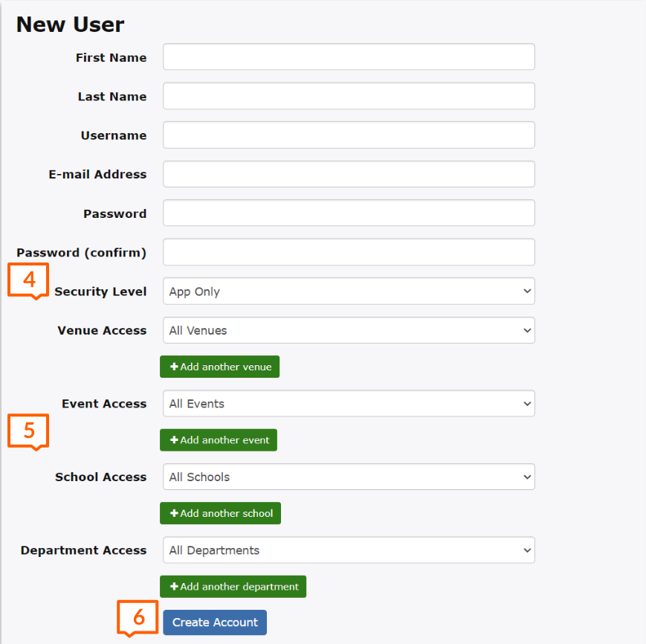
Task: Submit with Create Account button
Action: pos(215,622)
